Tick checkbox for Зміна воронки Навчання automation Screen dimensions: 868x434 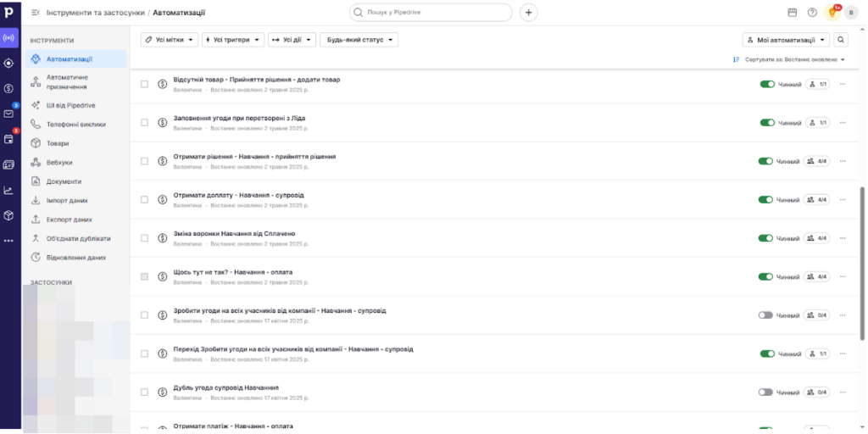pyautogui.click(x=144, y=238)
